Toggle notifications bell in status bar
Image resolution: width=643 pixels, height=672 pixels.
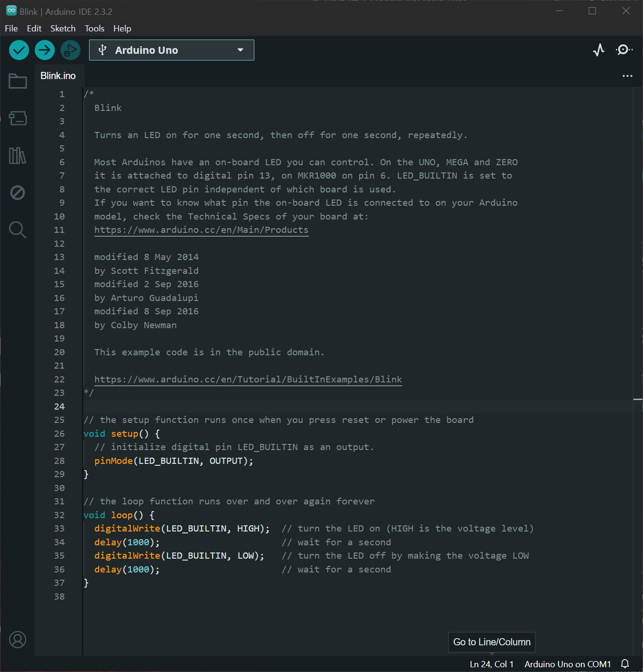[625, 664]
